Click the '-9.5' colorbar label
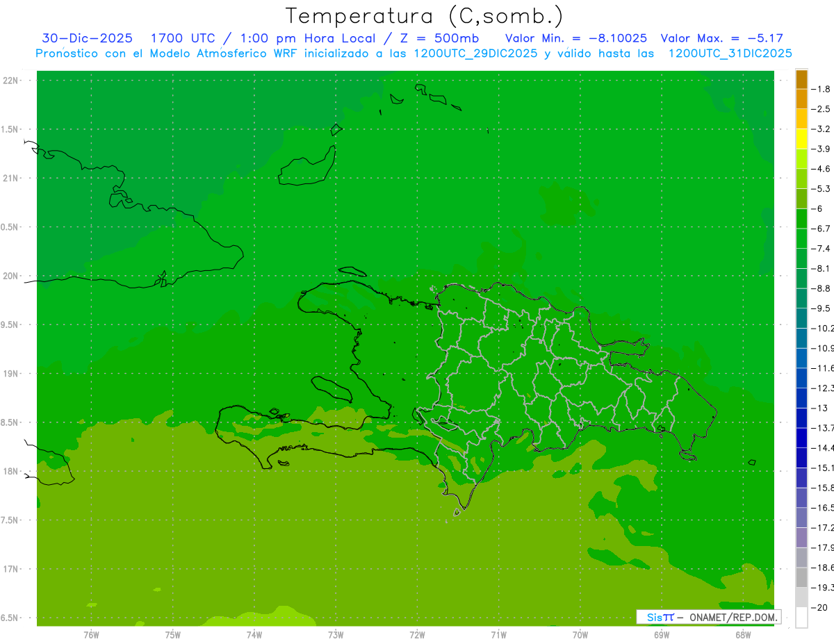The width and height of the screenshot is (834, 644). tap(821, 308)
